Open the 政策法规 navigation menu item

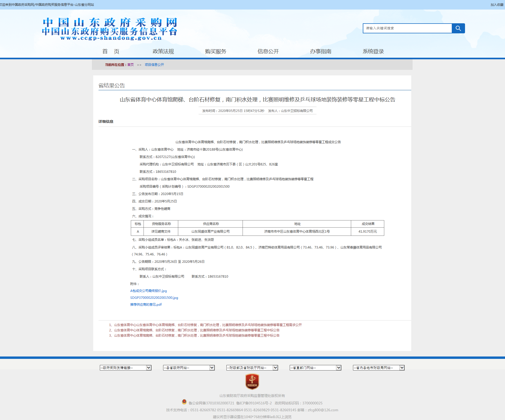[163, 51]
